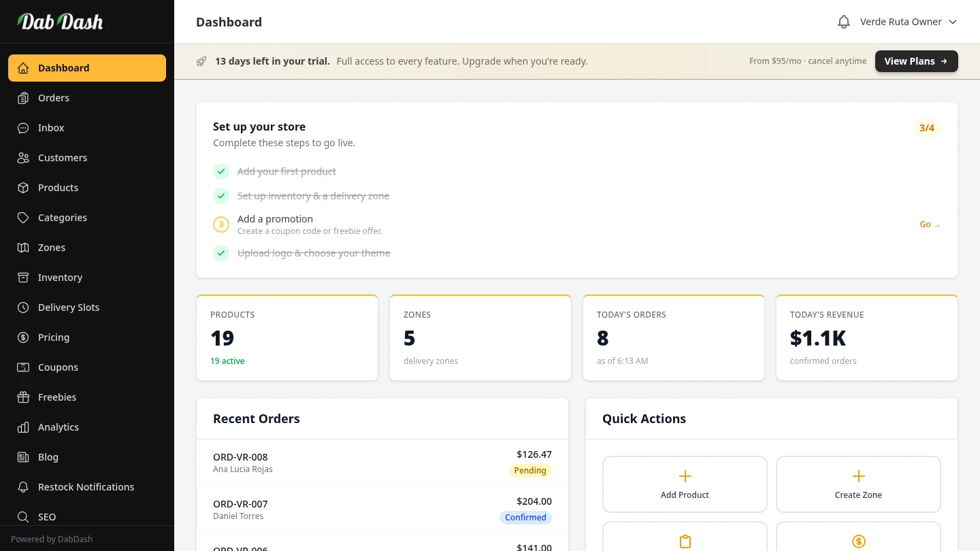980x551 pixels.
Task: Open the Zones section icon
Action: (x=23, y=248)
